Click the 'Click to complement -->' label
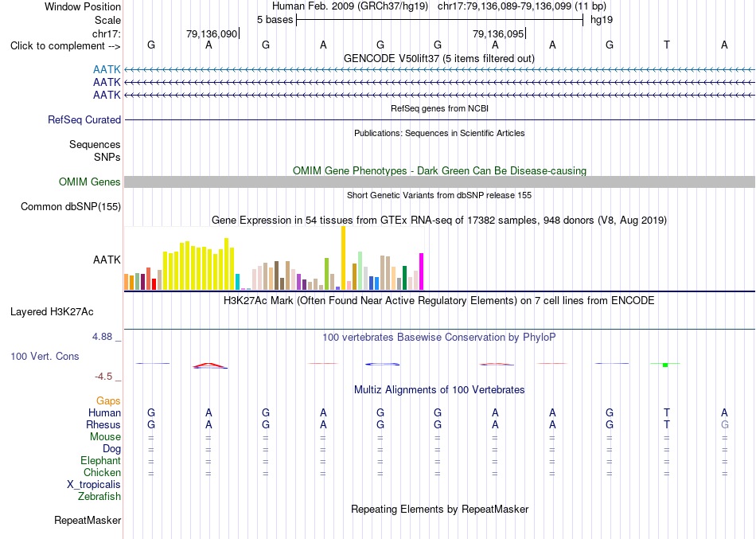This screenshot has height=539, width=756. [65, 46]
